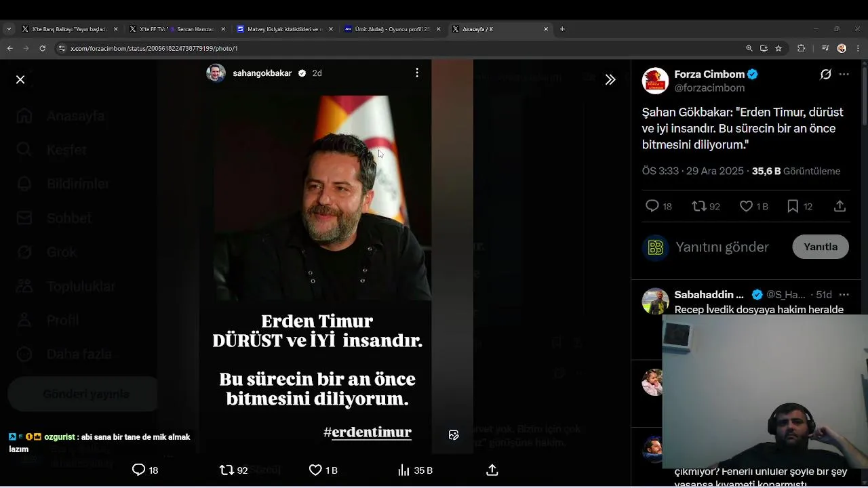This screenshot has width=868, height=488.
Task: Explain this post with Grok icon
Action: tap(825, 75)
